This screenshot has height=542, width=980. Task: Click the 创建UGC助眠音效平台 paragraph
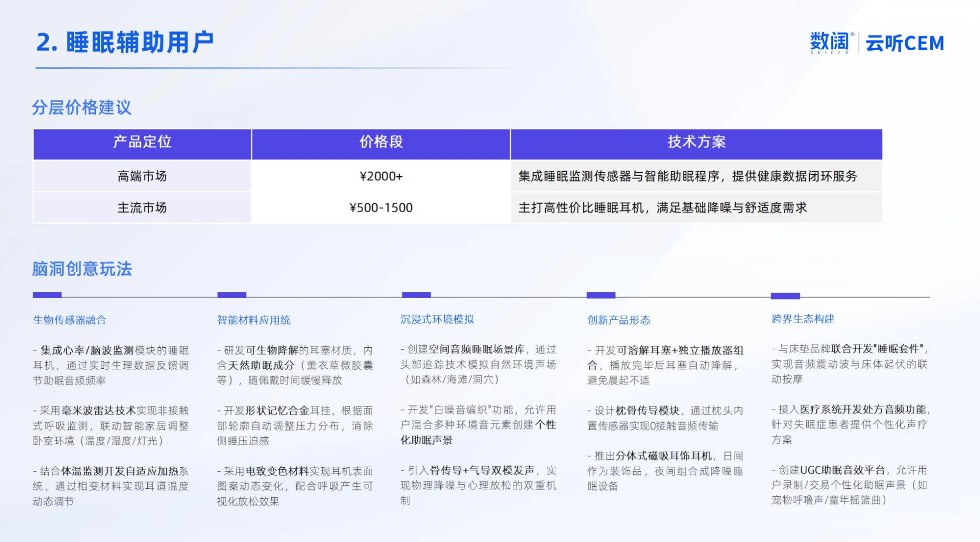click(850, 485)
